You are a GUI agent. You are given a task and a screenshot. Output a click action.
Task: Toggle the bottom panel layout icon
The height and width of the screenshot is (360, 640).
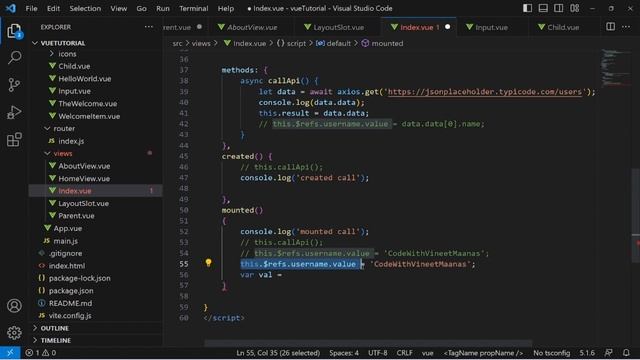click(543, 8)
